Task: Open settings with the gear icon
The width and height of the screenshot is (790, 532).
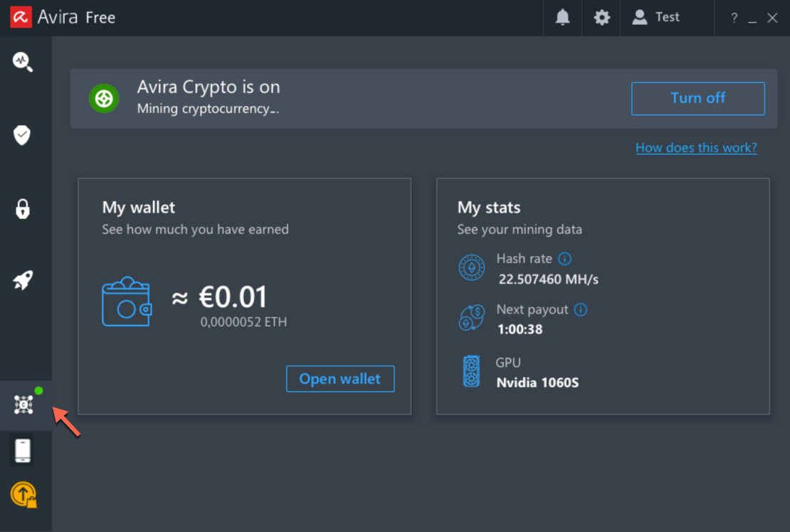Action: coord(601,18)
